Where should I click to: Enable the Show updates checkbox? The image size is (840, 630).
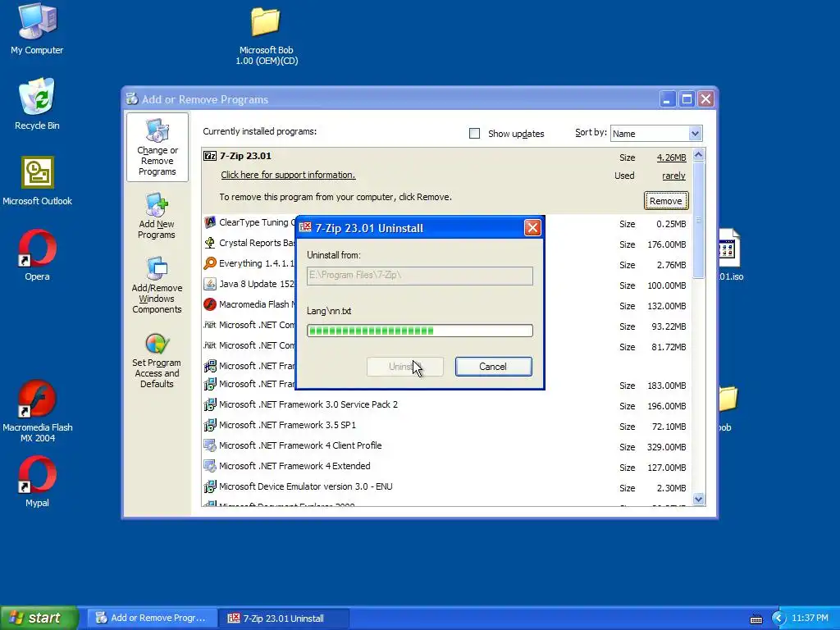click(475, 134)
